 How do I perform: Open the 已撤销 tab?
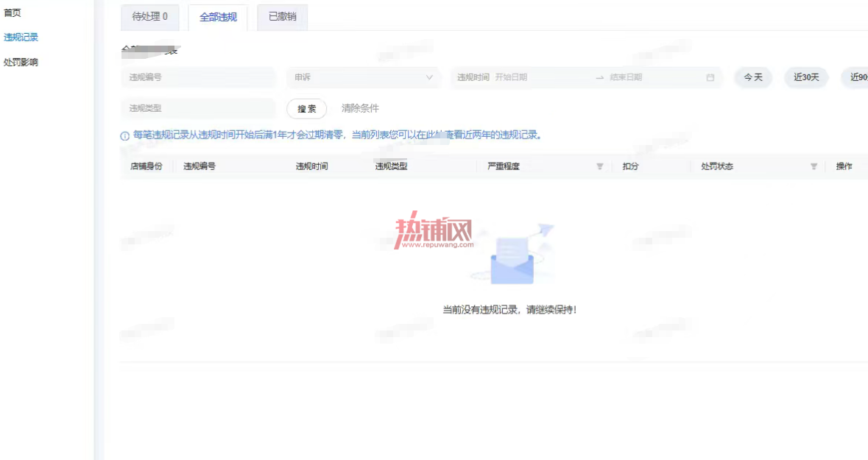tap(282, 17)
